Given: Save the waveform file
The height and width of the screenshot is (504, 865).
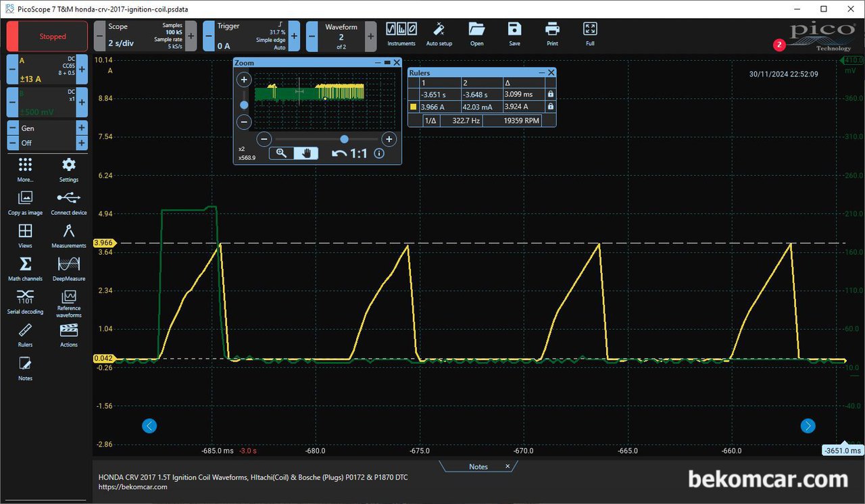Looking at the screenshot, I should tap(515, 34).
